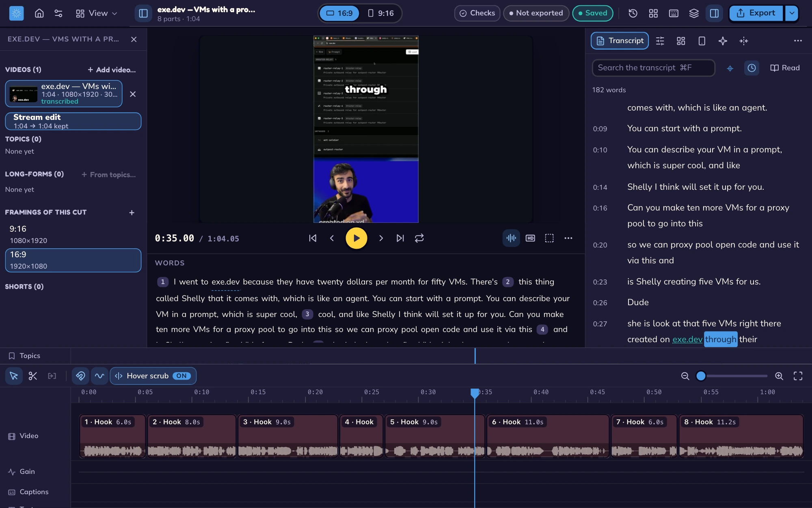This screenshot has width=812, height=508.
Task: Toggle Hover scrub ON switch
Action: point(153,376)
